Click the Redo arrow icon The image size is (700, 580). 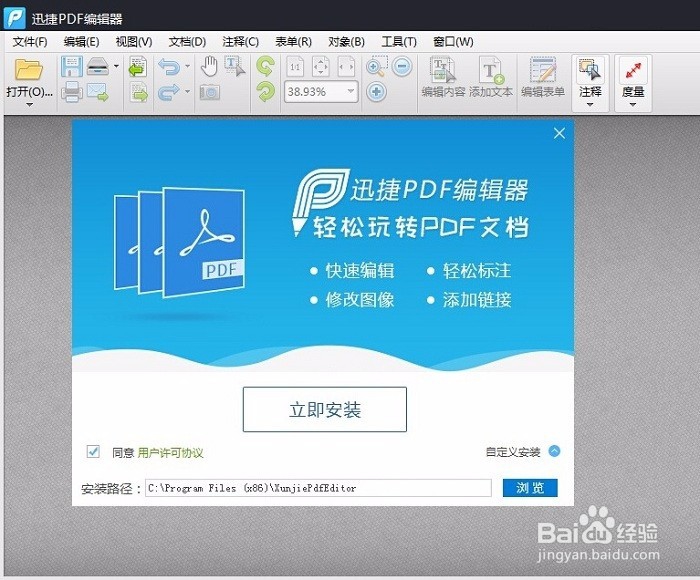[x=169, y=92]
